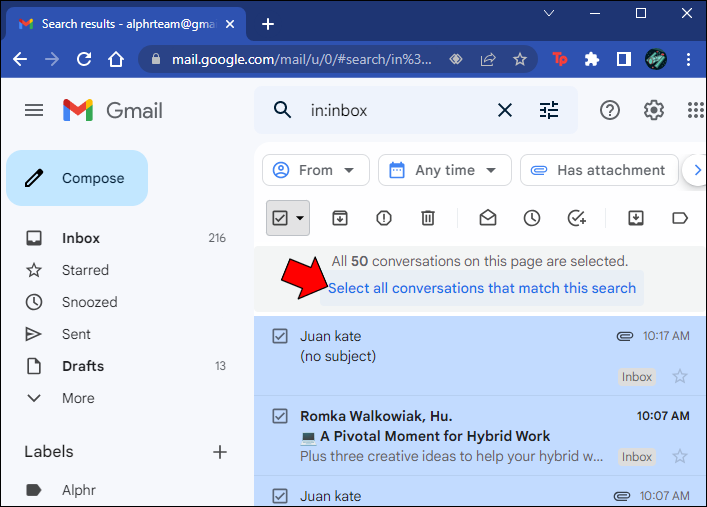Snooze selected emails with clock icon
The height and width of the screenshot is (507, 707).
point(532,218)
